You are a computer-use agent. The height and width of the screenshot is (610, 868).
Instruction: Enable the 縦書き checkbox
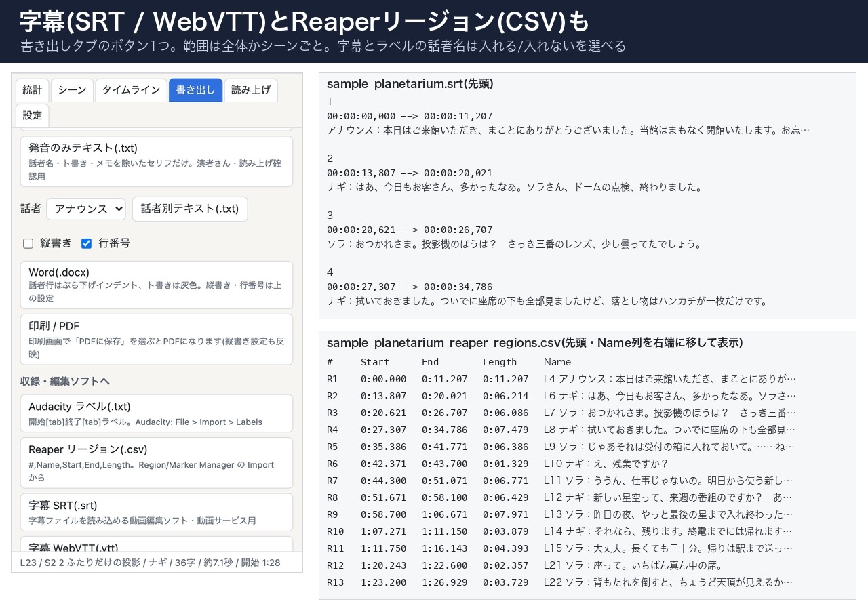28,243
